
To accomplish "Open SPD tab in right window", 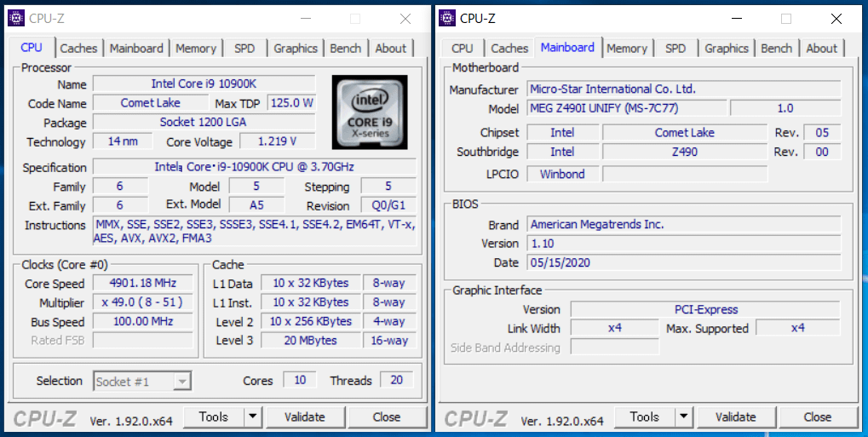I will pyautogui.click(x=675, y=49).
